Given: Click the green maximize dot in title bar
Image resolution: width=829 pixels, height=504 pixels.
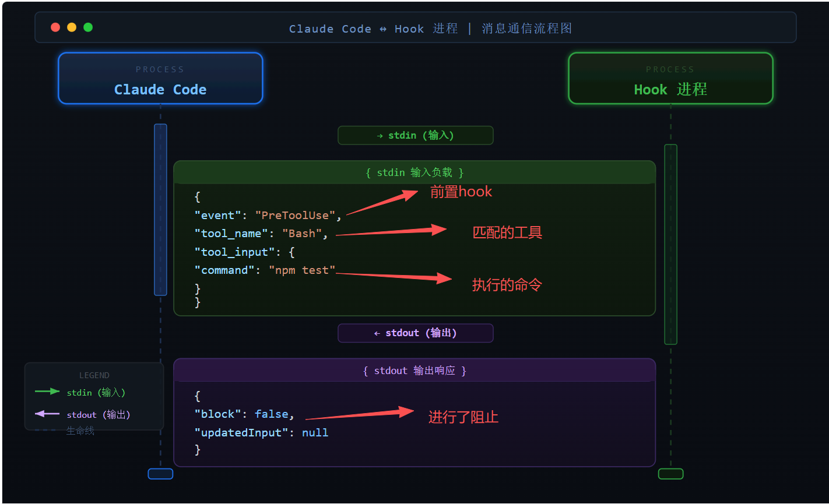Looking at the screenshot, I should 88,27.
